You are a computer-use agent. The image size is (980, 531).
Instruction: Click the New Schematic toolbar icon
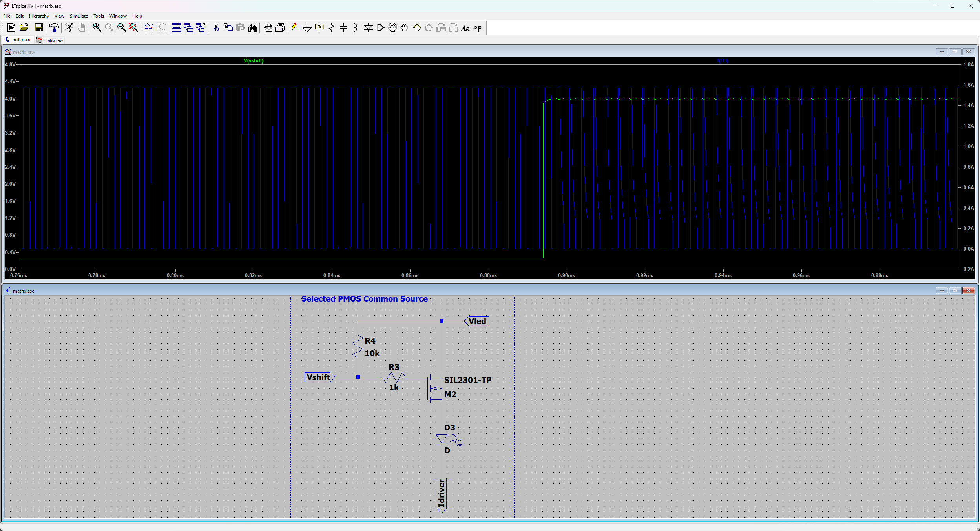point(11,27)
